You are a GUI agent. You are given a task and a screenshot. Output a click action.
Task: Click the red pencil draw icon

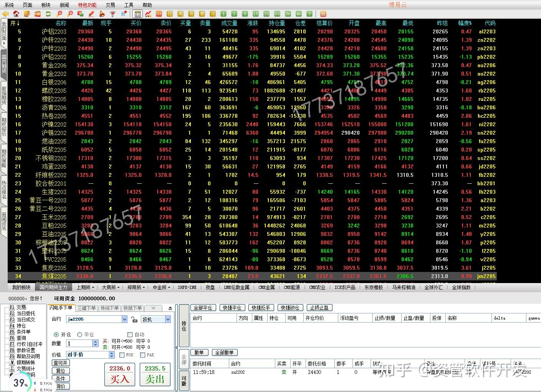(x=91, y=14)
